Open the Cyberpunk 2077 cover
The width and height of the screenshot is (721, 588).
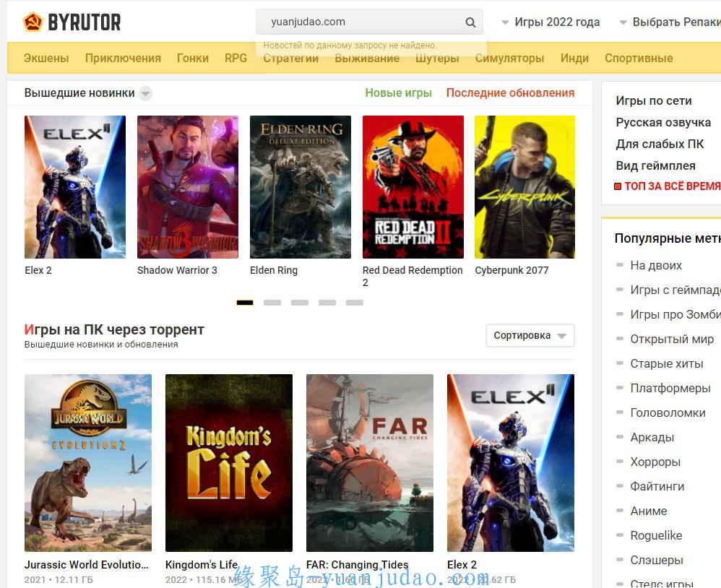coord(524,187)
